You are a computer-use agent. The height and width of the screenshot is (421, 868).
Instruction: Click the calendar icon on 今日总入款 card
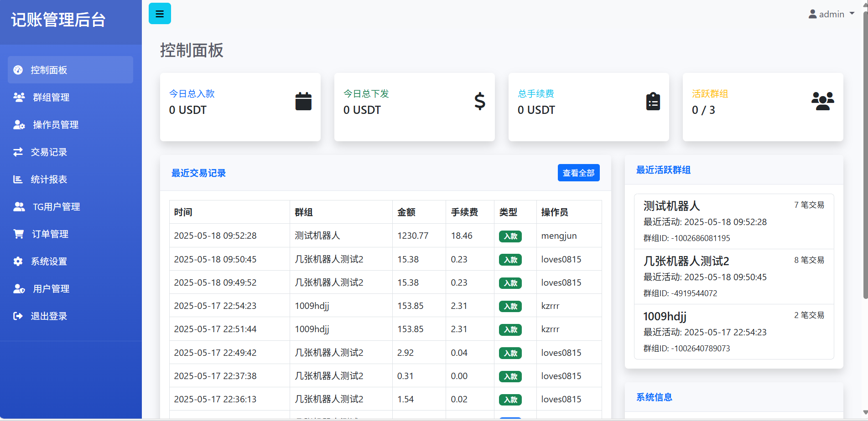303,101
